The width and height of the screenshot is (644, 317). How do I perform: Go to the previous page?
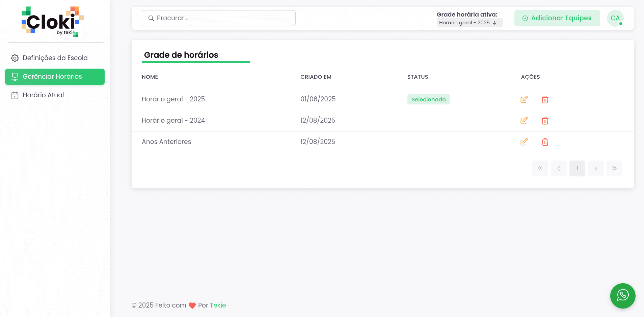point(559,168)
